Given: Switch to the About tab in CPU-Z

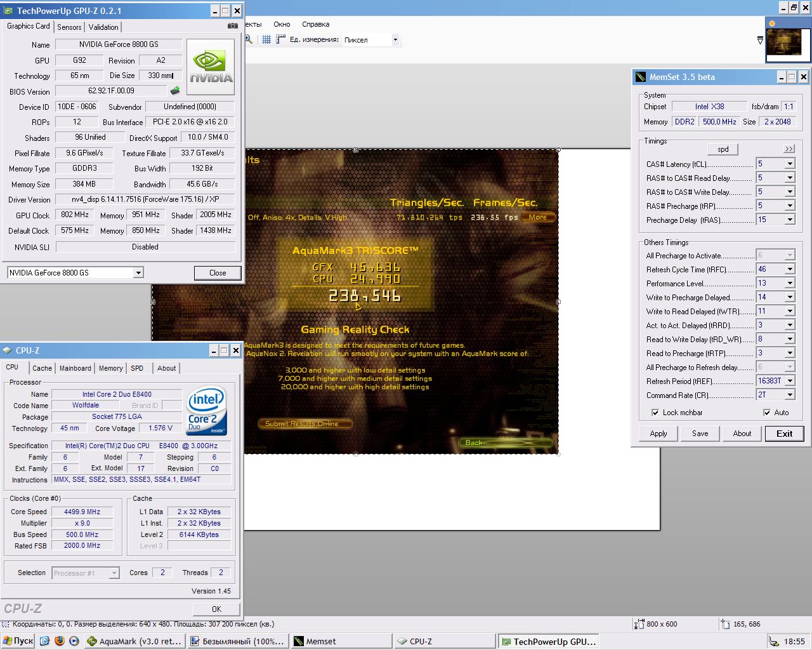Looking at the screenshot, I should click(x=167, y=368).
